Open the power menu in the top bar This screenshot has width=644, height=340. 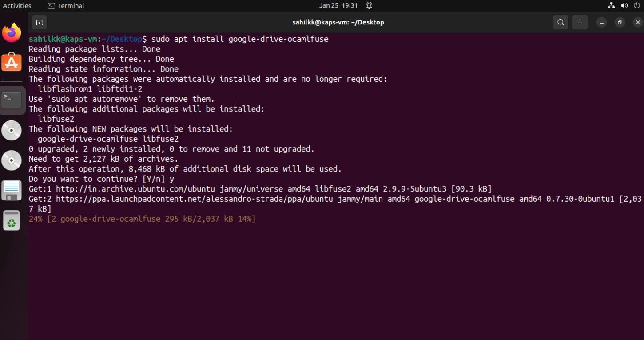636,6
